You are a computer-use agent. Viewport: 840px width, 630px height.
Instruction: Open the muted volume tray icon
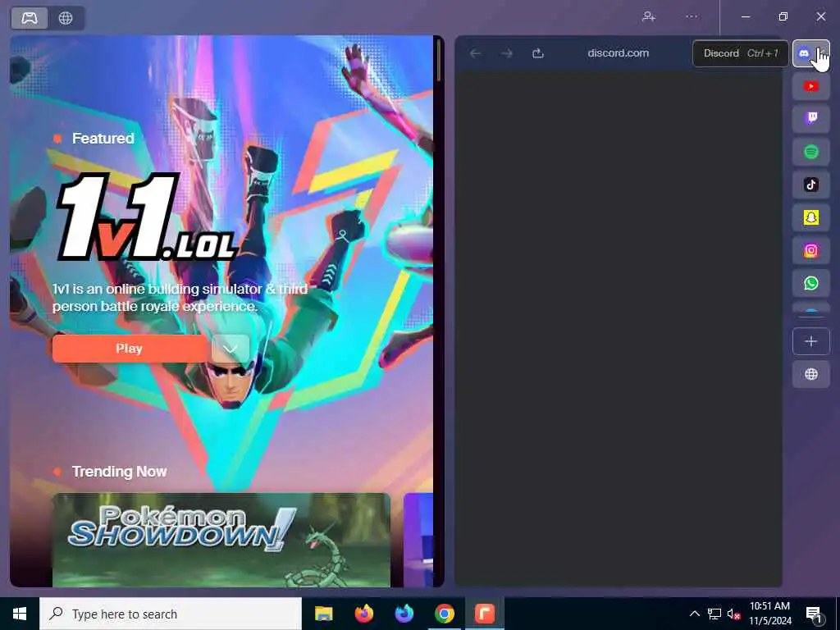tap(733, 614)
